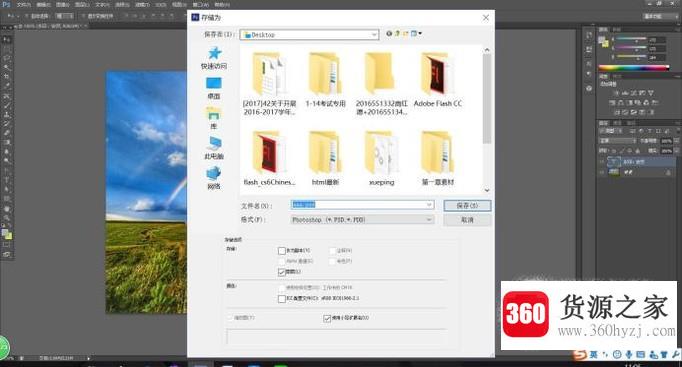Close the 存储为 Save As dialog
This screenshot has height=367, width=682.
point(485,17)
